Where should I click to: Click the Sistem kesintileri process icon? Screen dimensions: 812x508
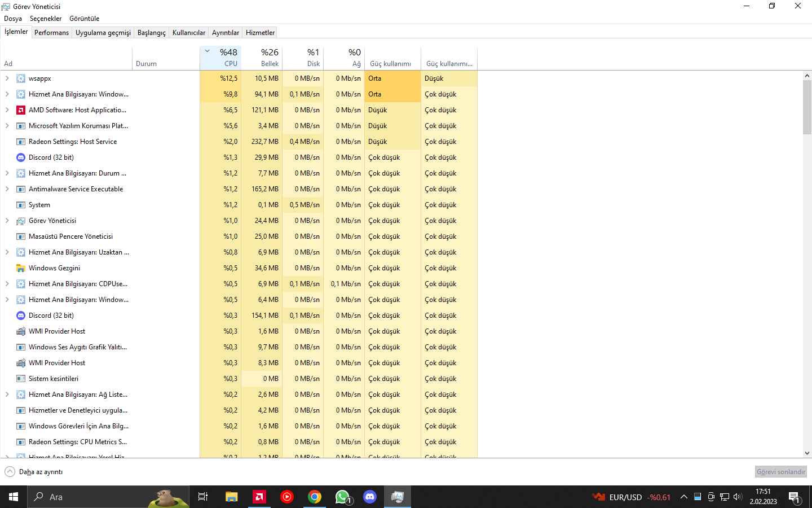coord(21,379)
